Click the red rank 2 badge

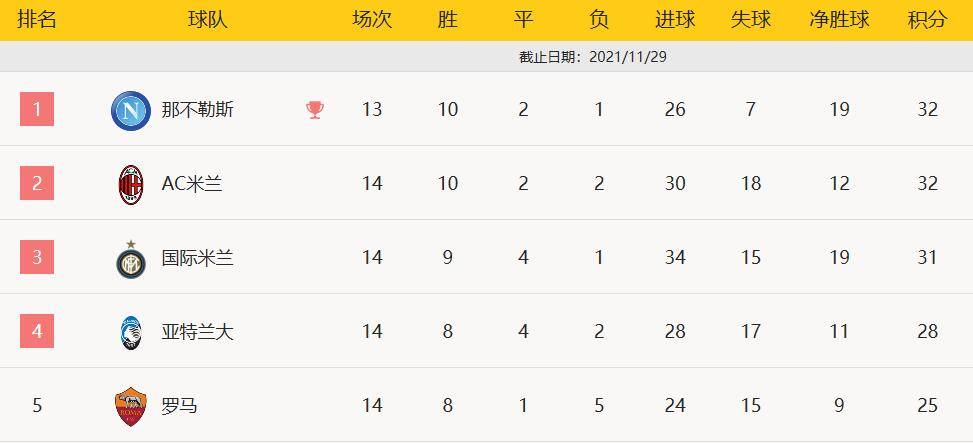click(37, 183)
